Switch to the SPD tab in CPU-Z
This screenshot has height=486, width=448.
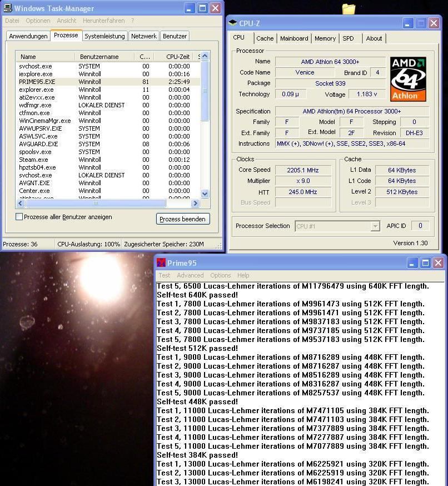pos(349,38)
